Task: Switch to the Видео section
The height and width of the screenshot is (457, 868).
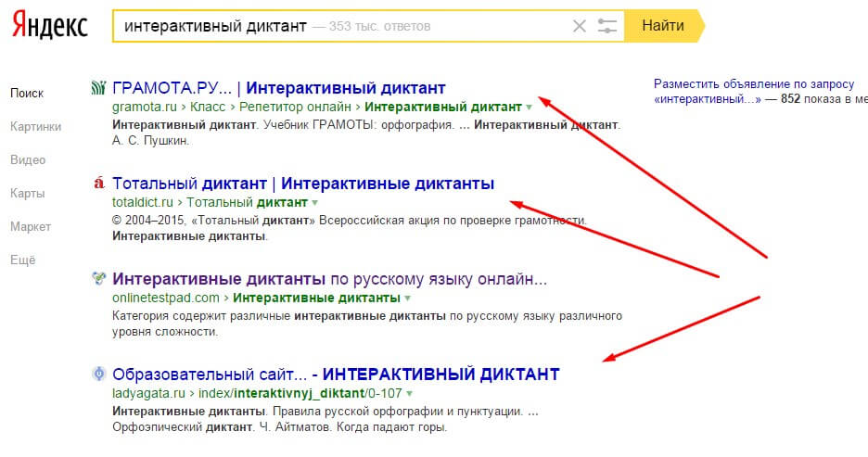Action: point(28,159)
